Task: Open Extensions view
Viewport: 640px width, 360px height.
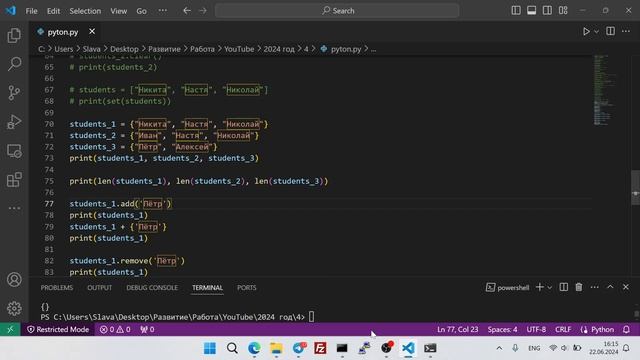Action: 14,180
